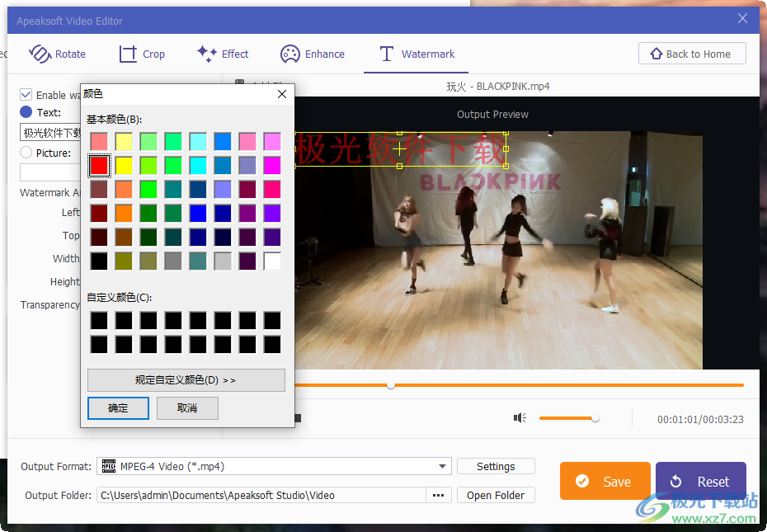767x532 pixels.
Task: Click the Crop tab icon
Action: click(x=128, y=54)
